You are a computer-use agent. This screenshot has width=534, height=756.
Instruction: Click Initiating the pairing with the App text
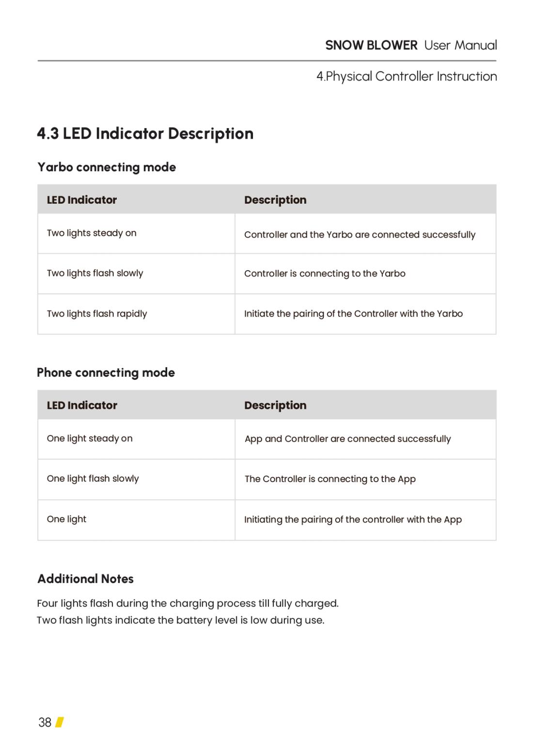(x=353, y=520)
